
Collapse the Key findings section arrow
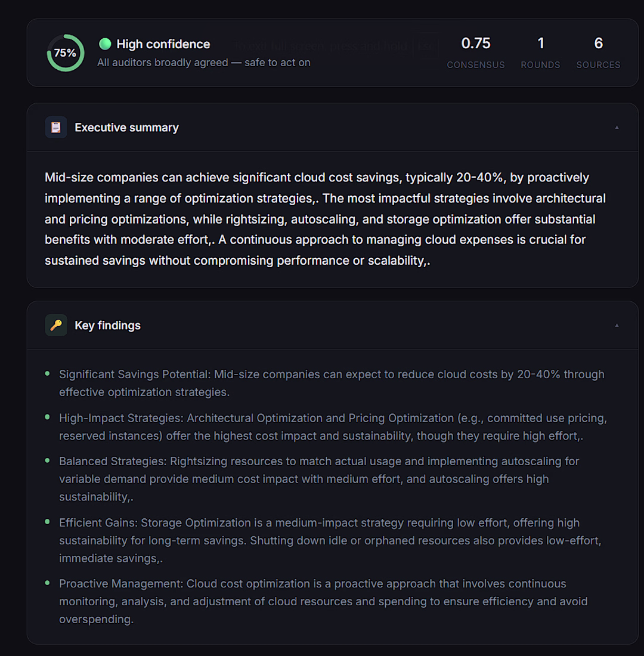617,325
